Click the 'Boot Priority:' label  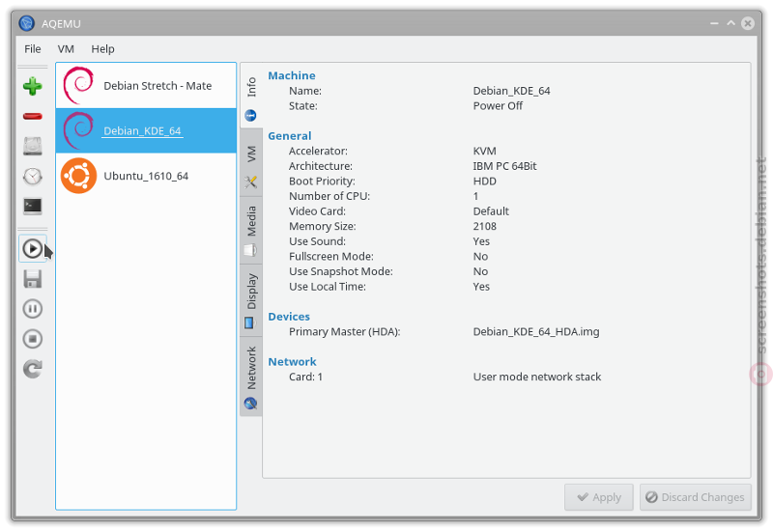(x=322, y=182)
